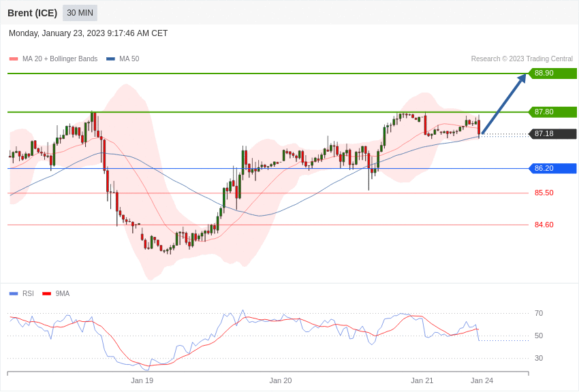The image size is (579, 392).
Task: Click the 9MA legend red swatch
Action: tap(47, 293)
